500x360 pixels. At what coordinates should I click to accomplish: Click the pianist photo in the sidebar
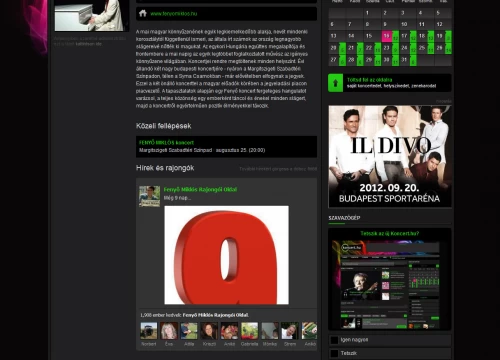[x=92, y=16]
